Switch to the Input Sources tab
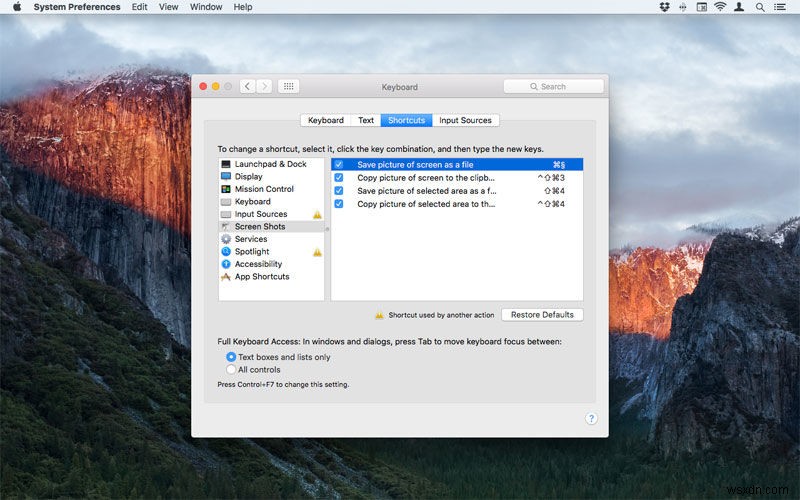The height and width of the screenshot is (500, 800). (x=465, y=120)
